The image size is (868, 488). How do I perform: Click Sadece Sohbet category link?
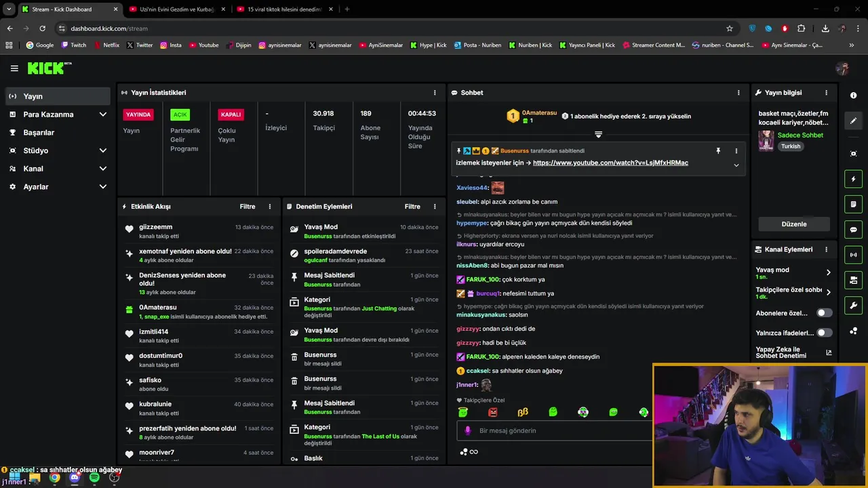pyautogui.click(x=800, y=135)
